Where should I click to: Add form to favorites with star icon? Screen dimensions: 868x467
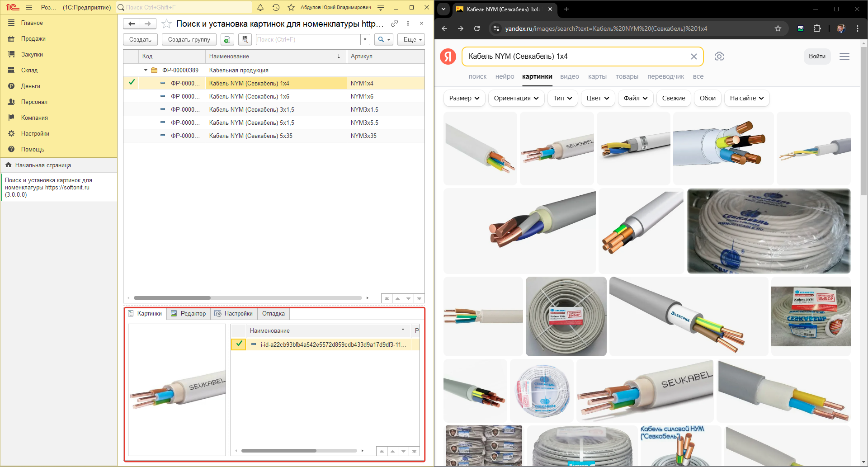click(x=166, y=24)
